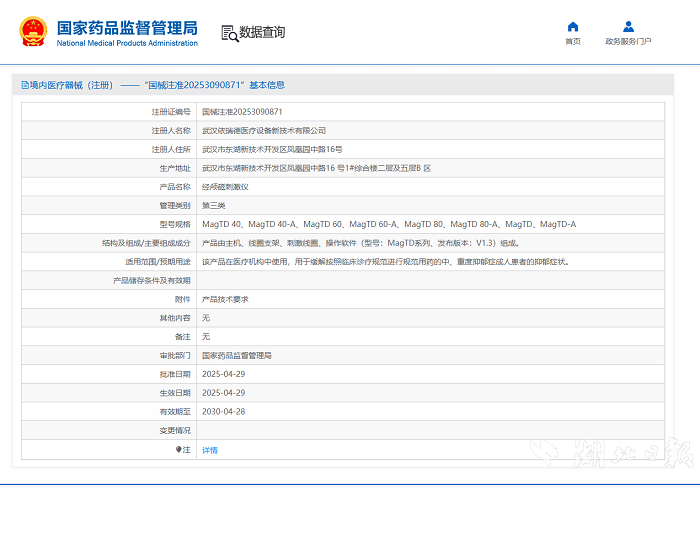Open the 首页 home icon
Image resolution: width=700 pixels, height=545 pixels.
click(x=573, y=27)
